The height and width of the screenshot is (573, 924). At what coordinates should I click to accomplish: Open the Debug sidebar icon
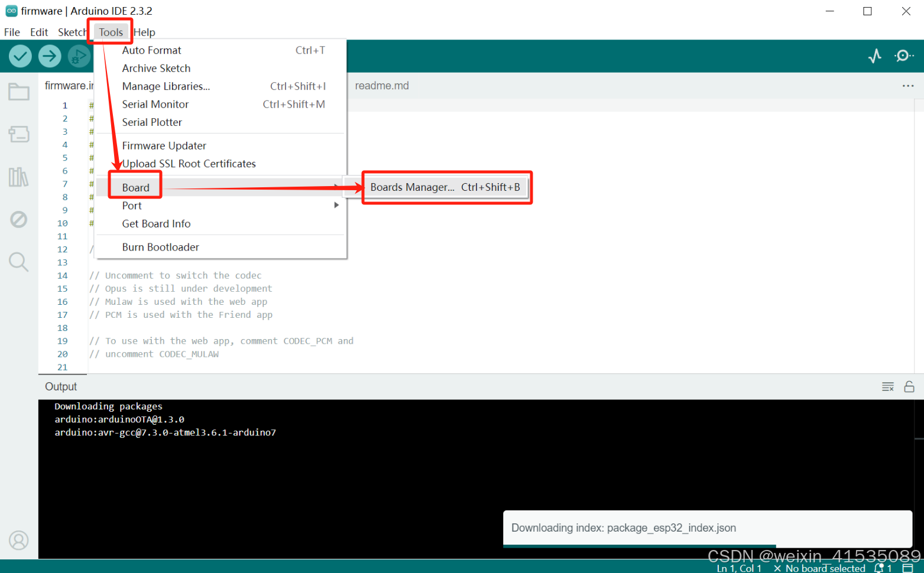(x=19, y=219)
